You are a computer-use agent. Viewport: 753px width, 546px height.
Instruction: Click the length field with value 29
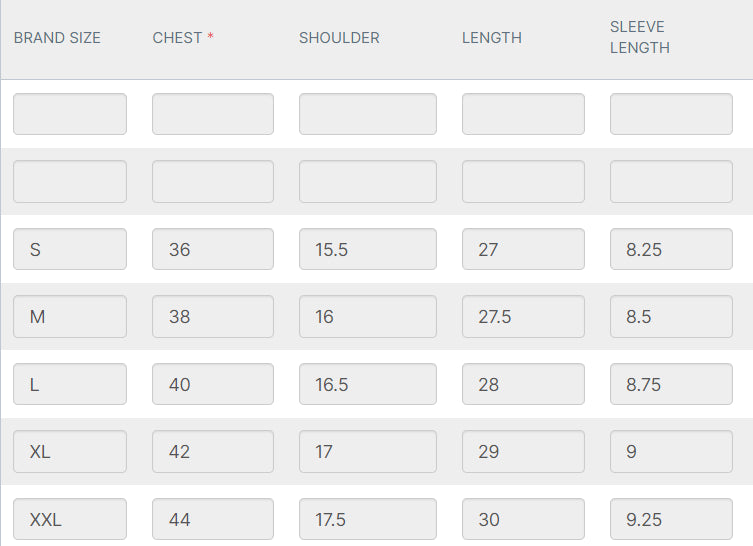[523, 451]
